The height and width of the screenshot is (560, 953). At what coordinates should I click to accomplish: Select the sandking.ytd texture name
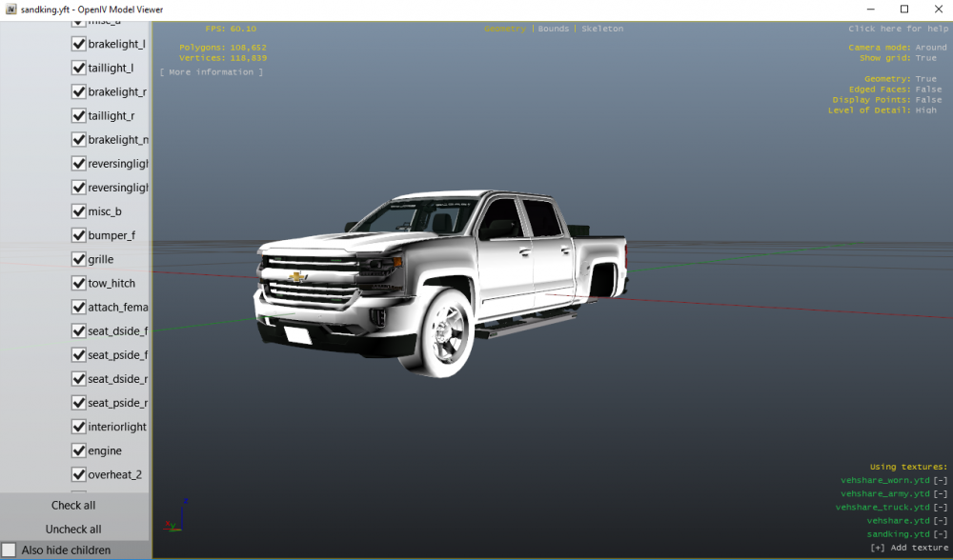coord(899,534)
